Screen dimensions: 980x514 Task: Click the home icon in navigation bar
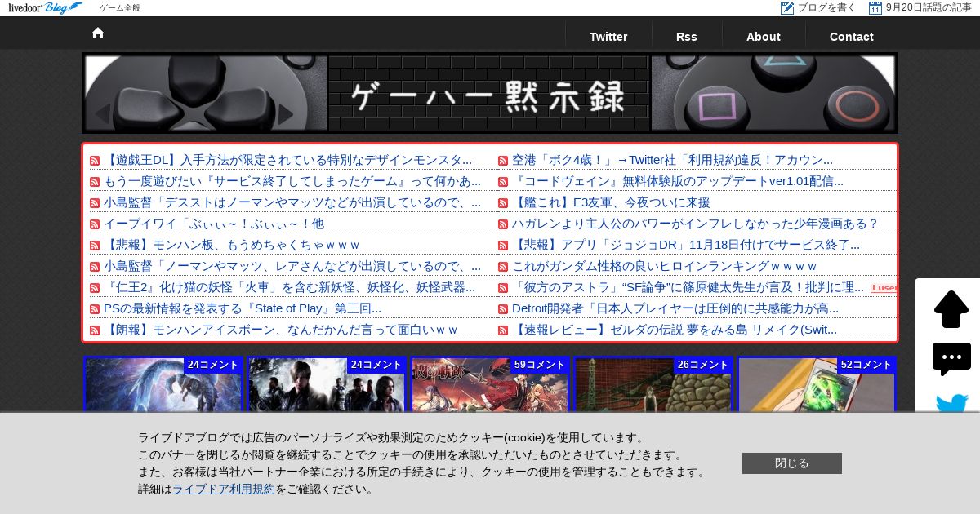pos(98,33)
